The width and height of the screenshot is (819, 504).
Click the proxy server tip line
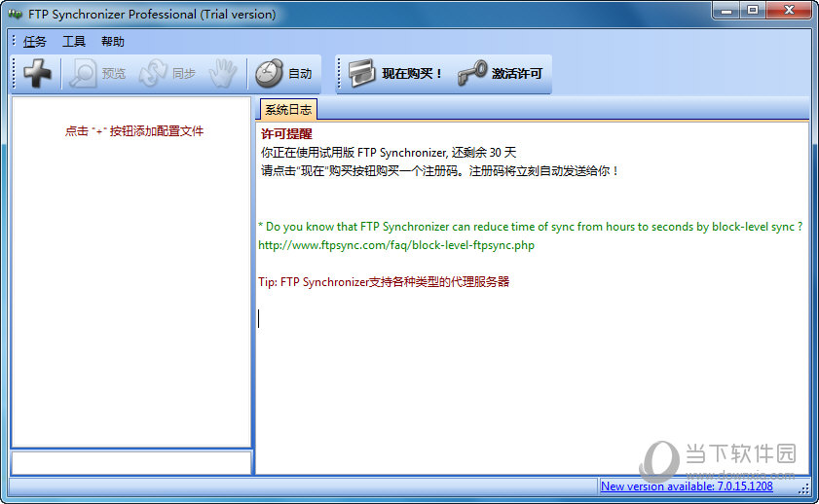pyautogui.click(x=384, y=282)
